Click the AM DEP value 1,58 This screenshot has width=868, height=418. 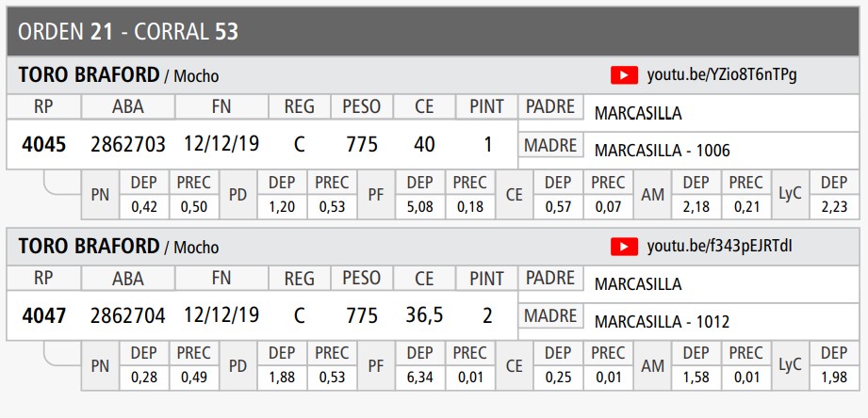(696, 378)
